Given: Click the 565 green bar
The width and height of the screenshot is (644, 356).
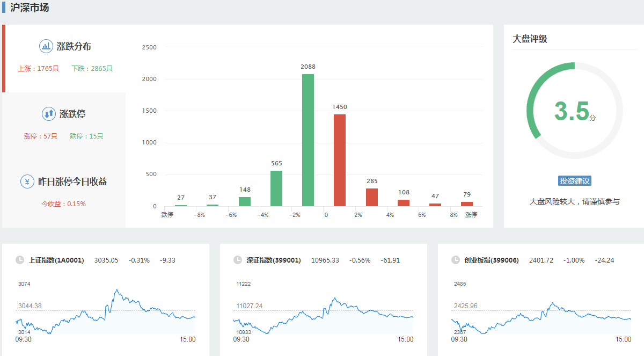Looking at the screenshot, I should pyautogui.click(x=276, y=188).
